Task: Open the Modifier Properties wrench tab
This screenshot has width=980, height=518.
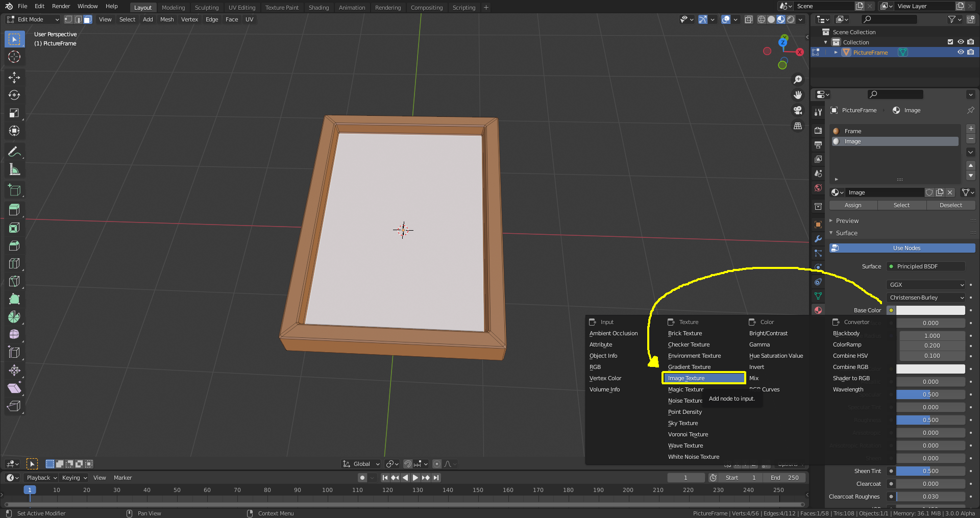Action: pyautogui.click(x=818, y=239)
